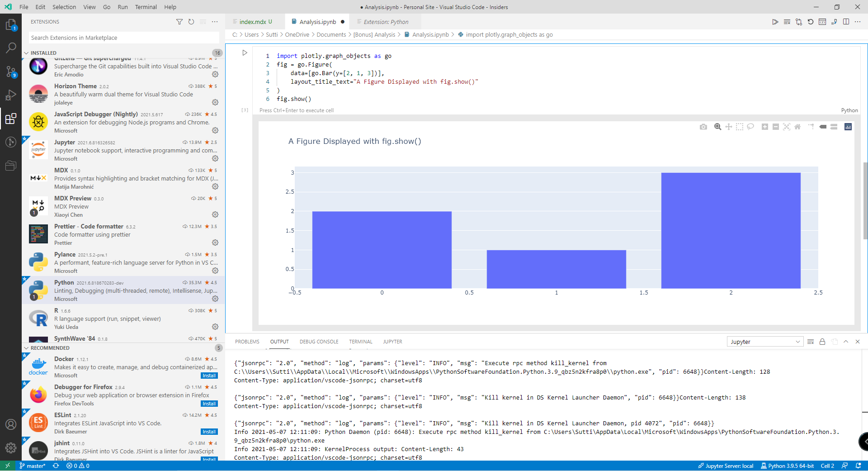This screenshot has height=471, width=868.
Task: Select the master branch in status bar
Action: point(33,466)
